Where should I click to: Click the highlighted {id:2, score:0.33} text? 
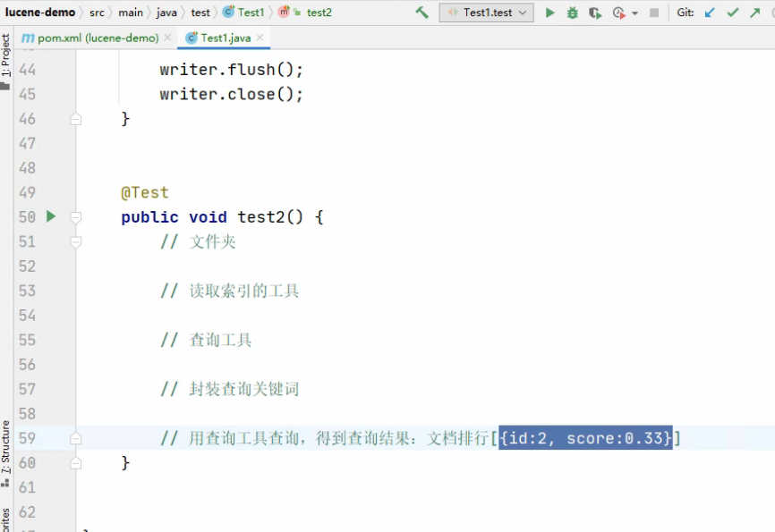pos(585,438)
